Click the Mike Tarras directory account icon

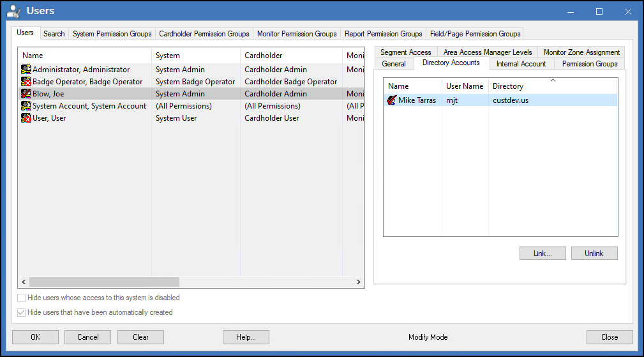click(x=392, y=100)
